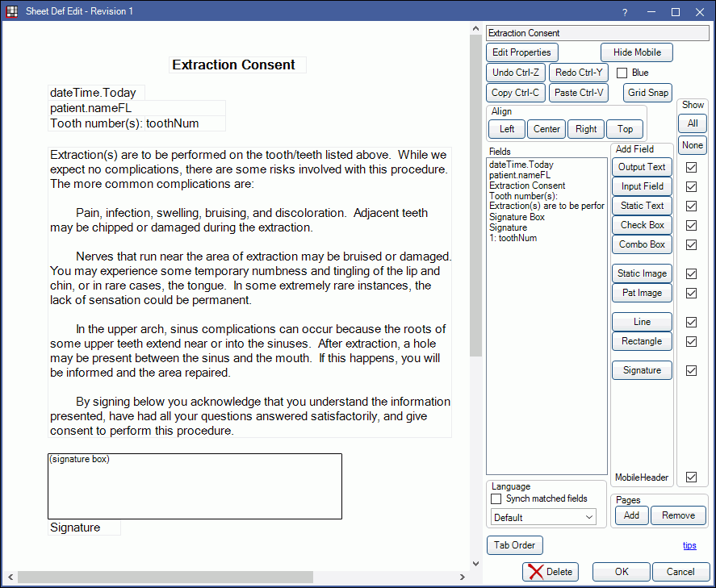Enable Synch matched fields checkbox
The height and width of the screenshot is (588, 716).
pyautogui.click(x=496, y=498)
